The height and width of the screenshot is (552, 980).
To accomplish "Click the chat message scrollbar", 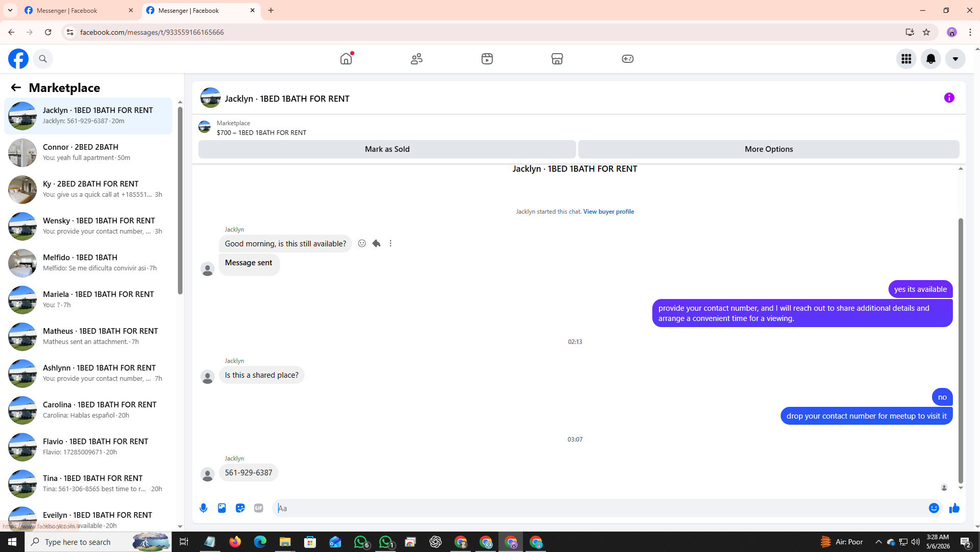I will coord(961,351).
